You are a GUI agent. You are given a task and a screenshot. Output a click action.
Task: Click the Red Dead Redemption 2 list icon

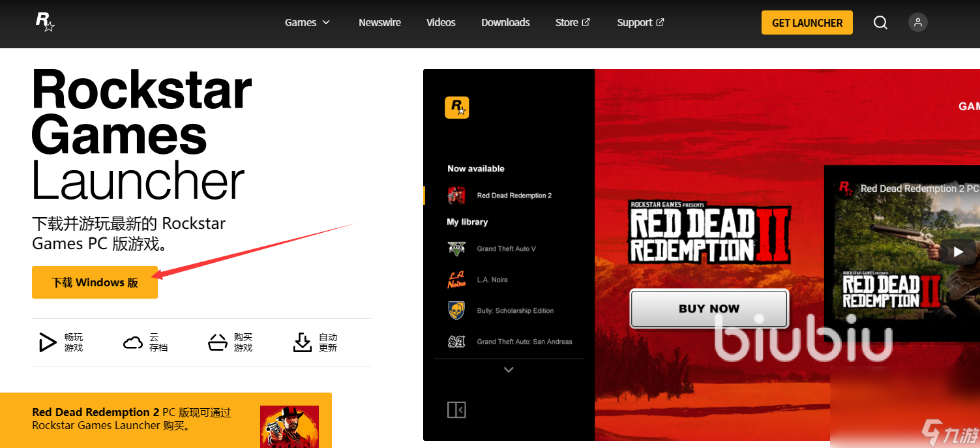point(457,196)
